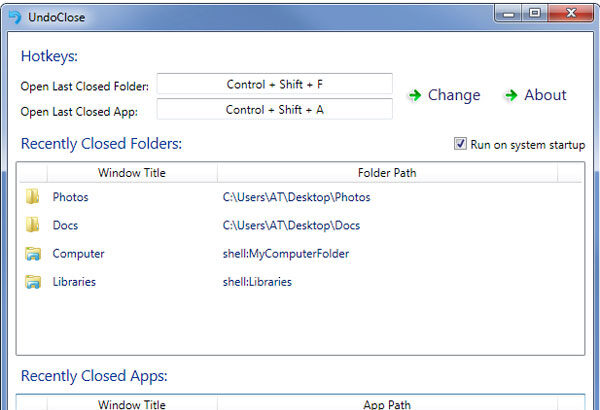Click the Computer folder icon

click(33, 254)
